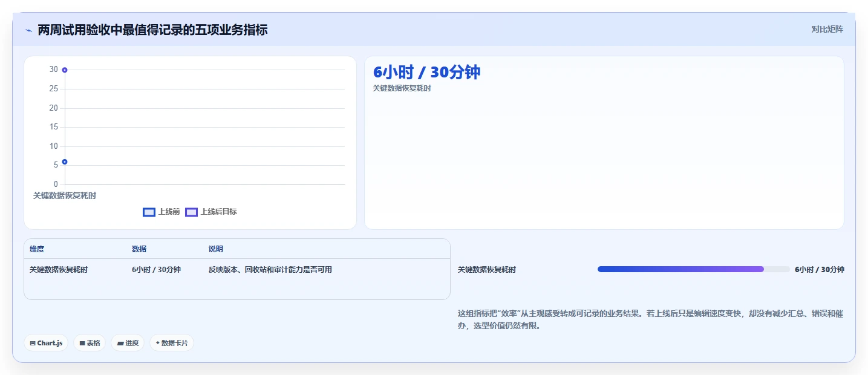Screen dimensions: 868x375
Task: Click the cell 反映版本、回收站和审计能力是否可用
Action: 270,270
